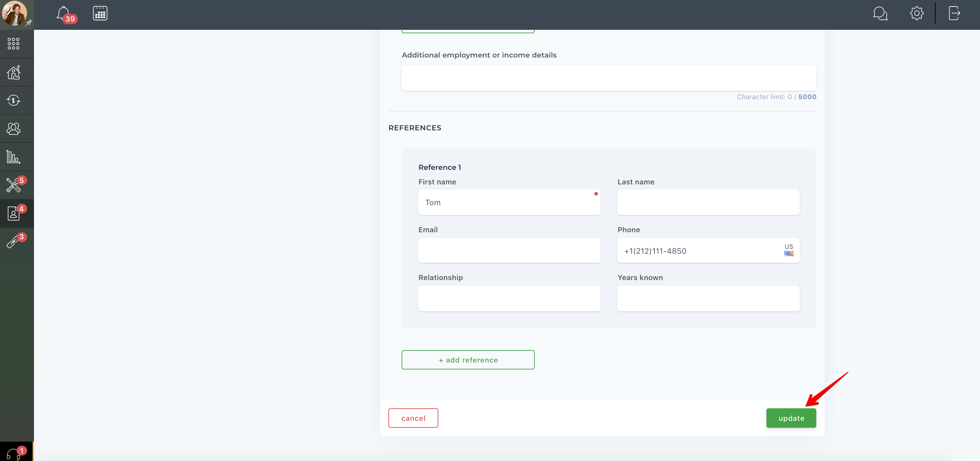This screenshot has width=980, height=461.
Task: Open the maintenance tools icon with badge 5
Action: [16, 184]
